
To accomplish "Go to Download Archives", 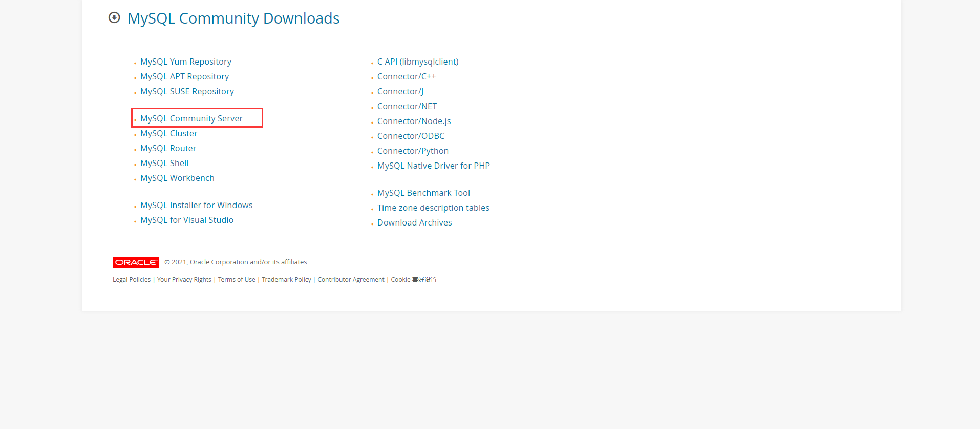I will tap(415, 222).
